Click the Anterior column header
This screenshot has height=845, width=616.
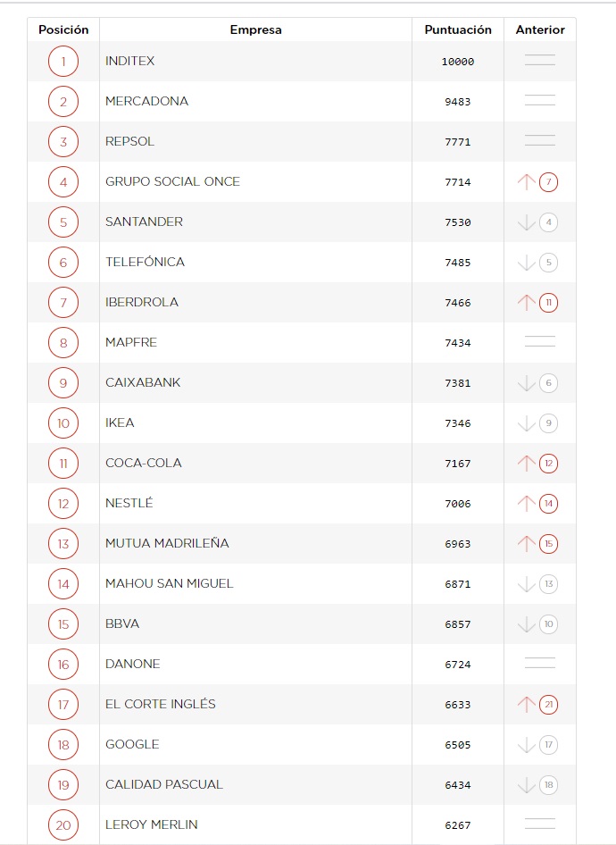(540, 29)
